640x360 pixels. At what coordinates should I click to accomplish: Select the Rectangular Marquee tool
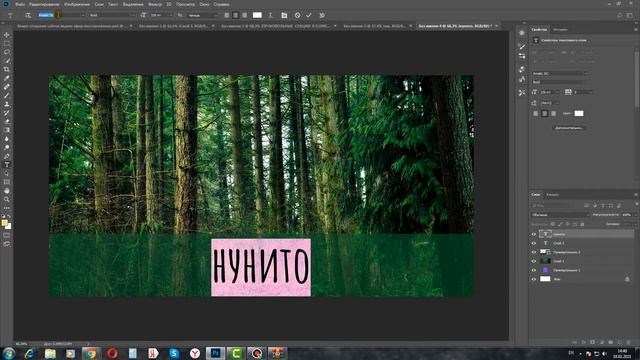(7, 44)
